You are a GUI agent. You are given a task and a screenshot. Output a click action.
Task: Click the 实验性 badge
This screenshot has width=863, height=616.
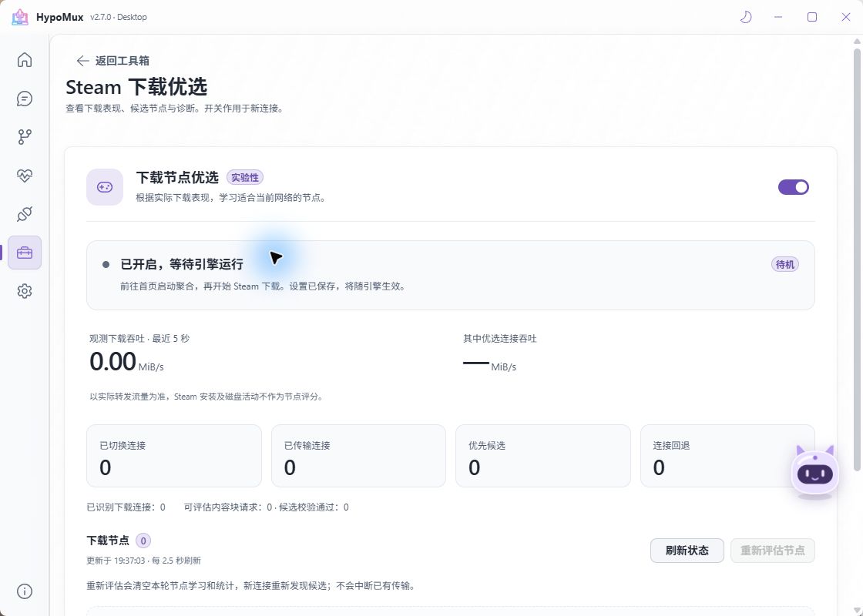(245, 178)
